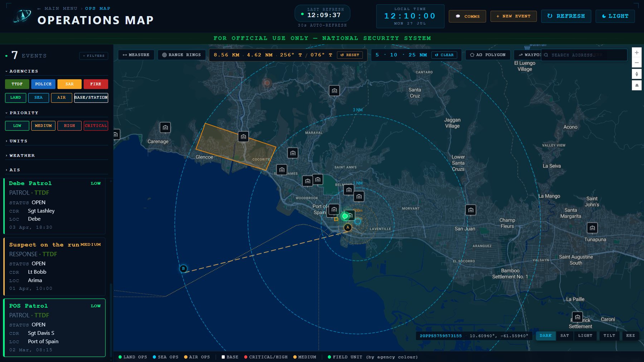Activate the Measure tool
Screen dimensions: 644x362
tap(136, 55)
